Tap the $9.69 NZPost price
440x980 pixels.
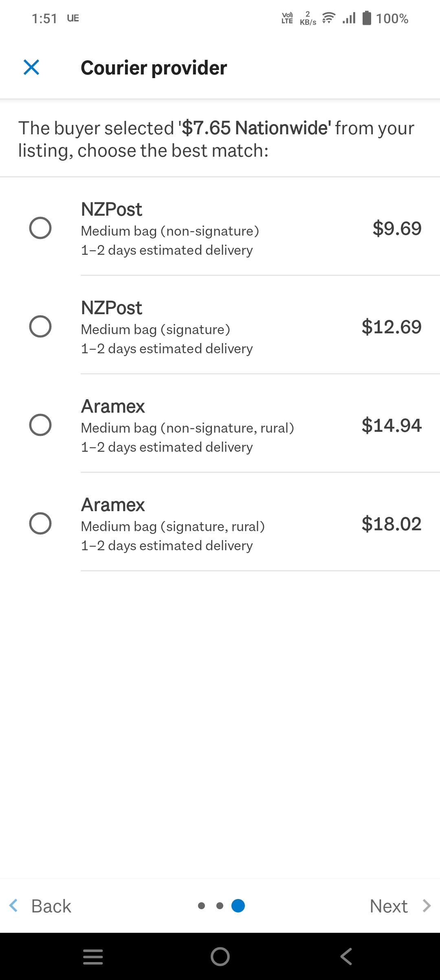(397, 228)
